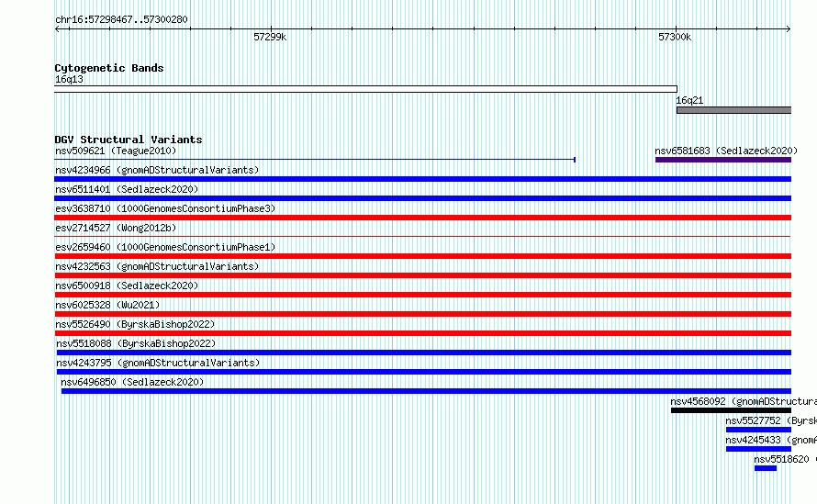The width and height of the screenshot is (817, 504).
Task: Open the nsv6581683 (Sedlazeck2020) label
Action: coord(726,151)
